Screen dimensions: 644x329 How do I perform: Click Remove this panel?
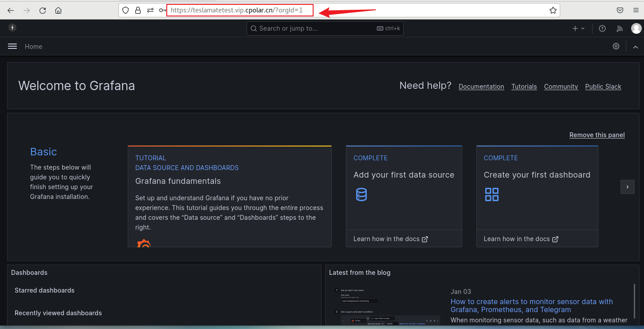tap(597, 135)
